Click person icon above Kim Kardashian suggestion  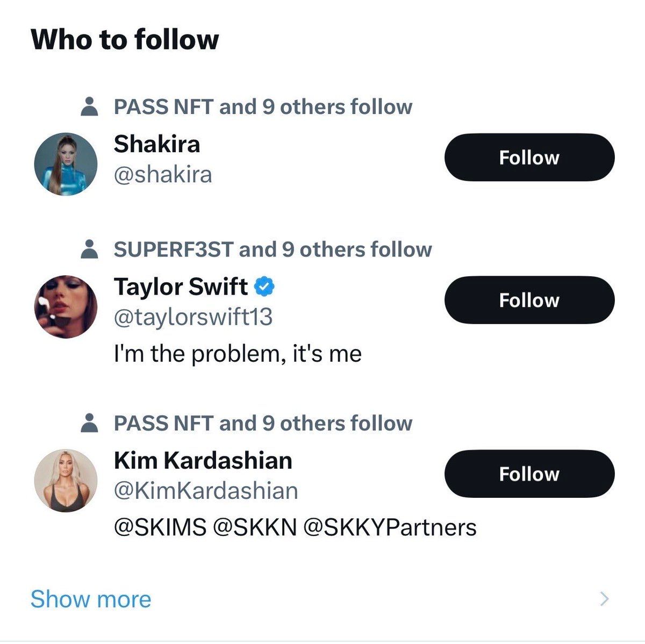(89, 423)
